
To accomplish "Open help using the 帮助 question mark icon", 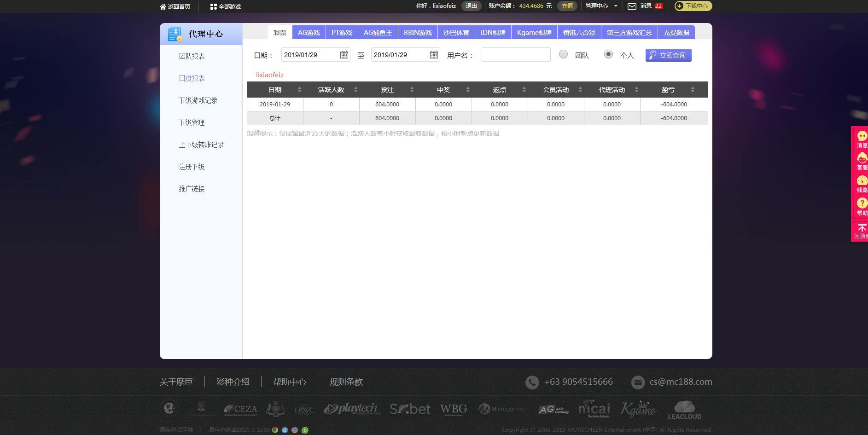I will click(861, 203).
